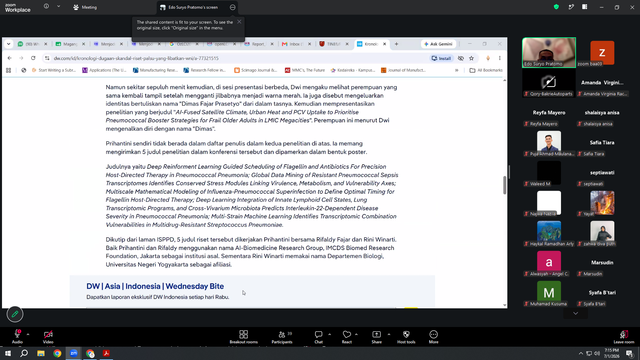Viewport: 640px width, 360px height.
Task: Open Breakout rooms in the Zoom toolbar
Action: pos(244,337)
